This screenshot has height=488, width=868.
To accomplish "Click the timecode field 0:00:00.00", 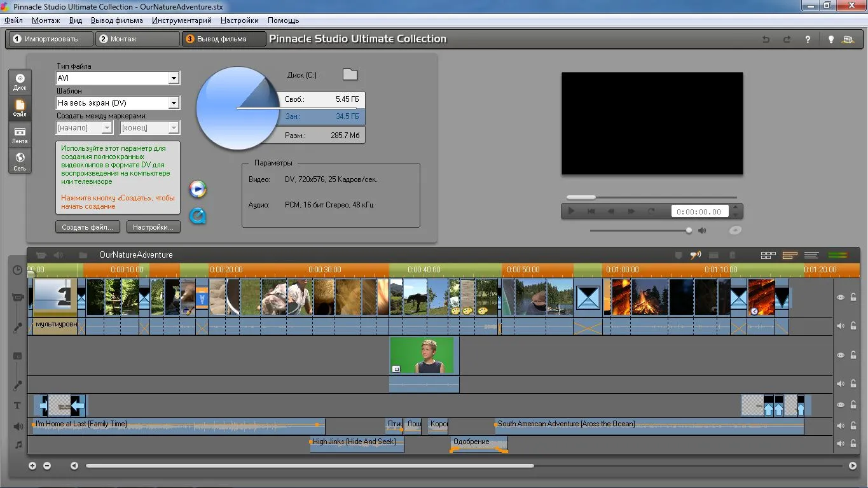I will (x=699, y=211).
